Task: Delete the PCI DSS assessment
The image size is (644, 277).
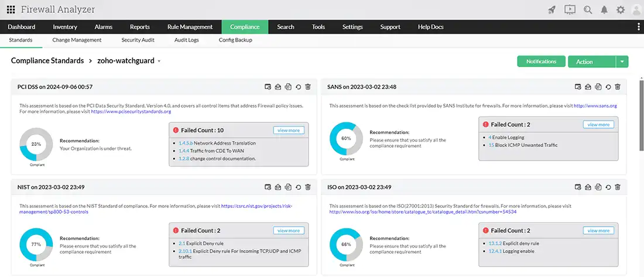Action: click(308, 87)
